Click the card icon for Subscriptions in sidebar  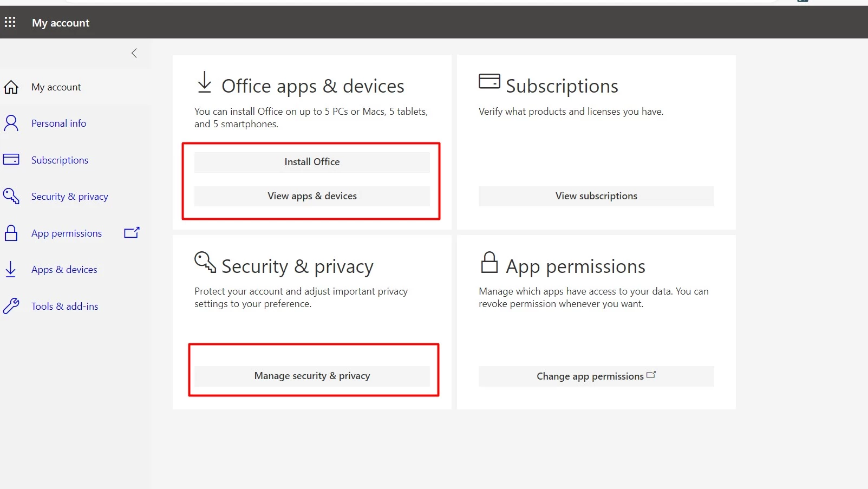point(11,160)
